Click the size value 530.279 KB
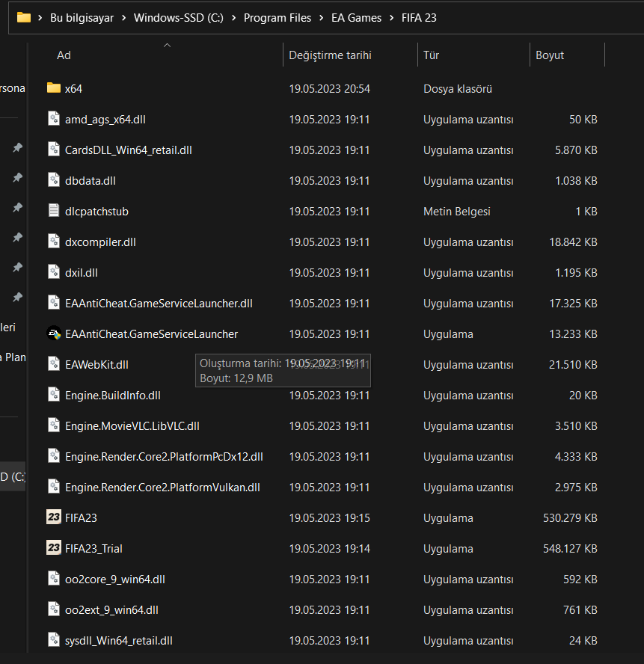The height and width of the screenshot is (664, 644). [570, 518]
